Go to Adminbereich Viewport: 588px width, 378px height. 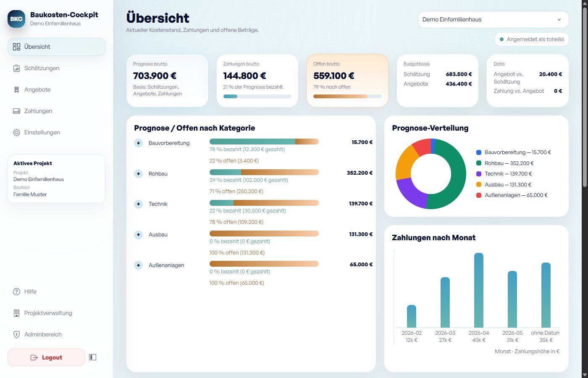[56, 334]
